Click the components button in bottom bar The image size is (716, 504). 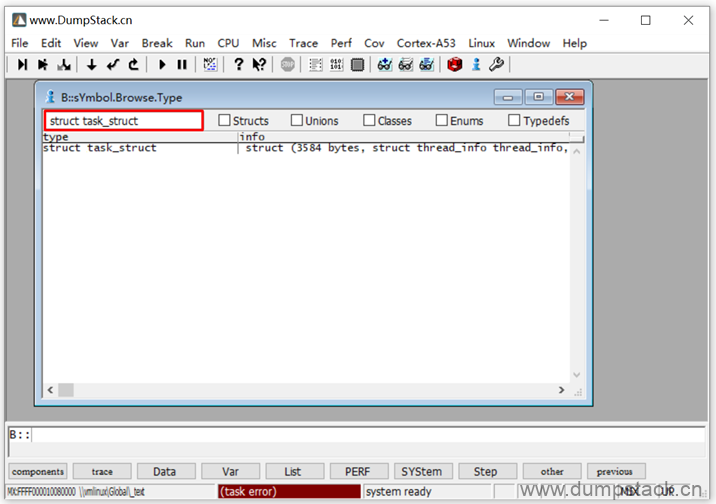coord(38,471)
